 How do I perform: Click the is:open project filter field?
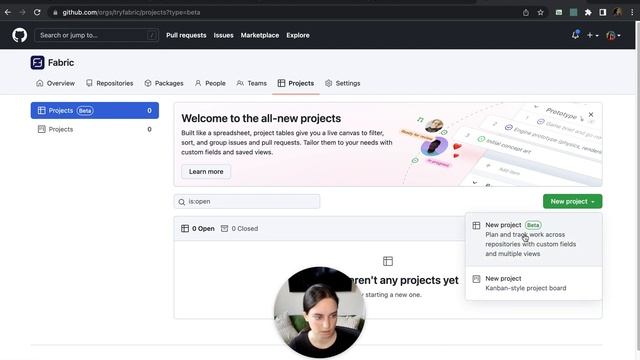pos(247,202)
